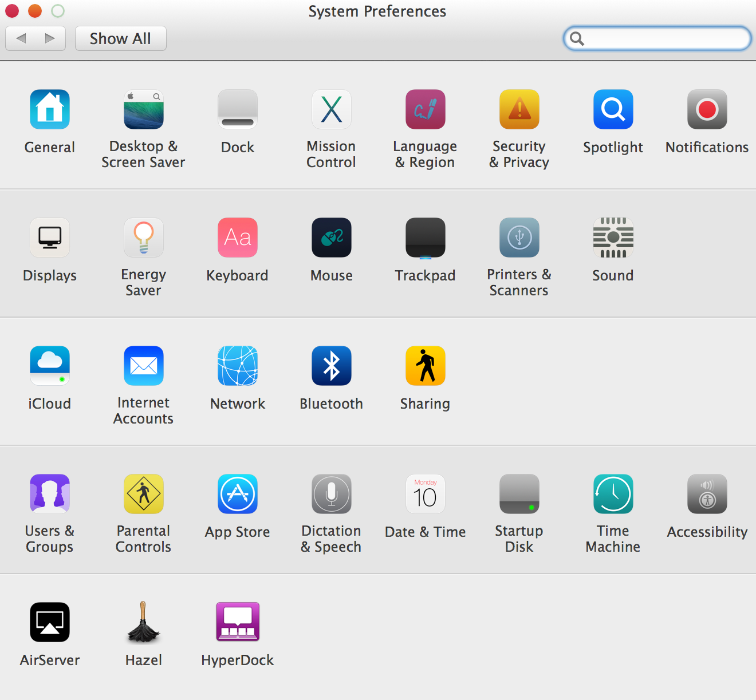
Task: Minimize the System Preferences window
Action: tap(35, 11)
